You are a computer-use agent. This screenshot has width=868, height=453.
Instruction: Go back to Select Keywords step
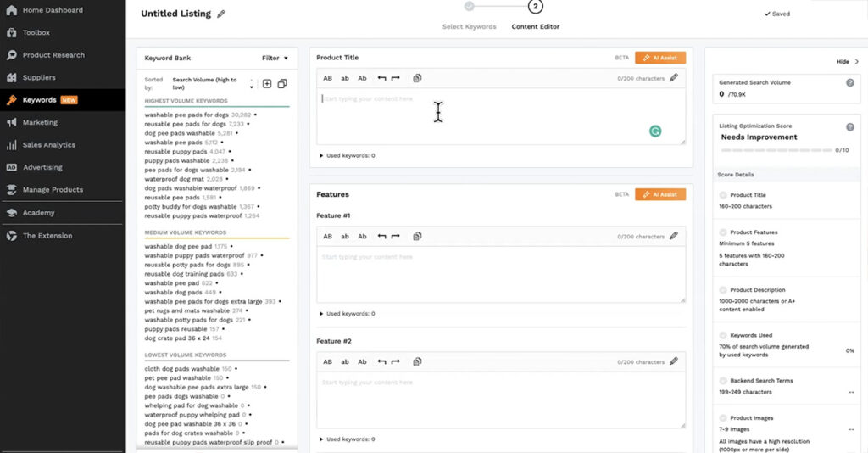470,26
